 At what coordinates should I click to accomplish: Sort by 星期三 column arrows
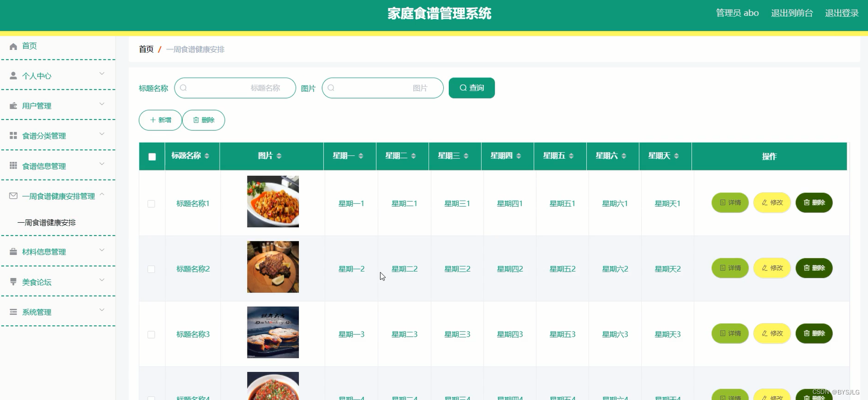(x=466, y=156)
